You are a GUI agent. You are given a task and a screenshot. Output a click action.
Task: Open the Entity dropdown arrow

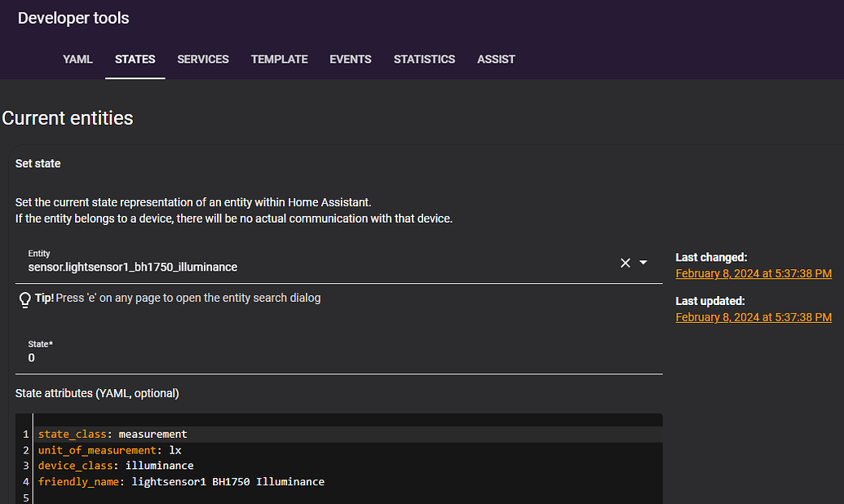[x=643, y=263]
